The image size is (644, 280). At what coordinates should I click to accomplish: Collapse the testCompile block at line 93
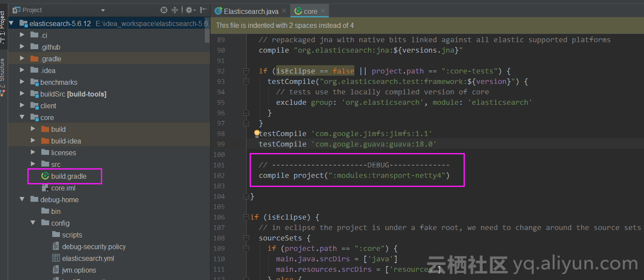point(246,81)
